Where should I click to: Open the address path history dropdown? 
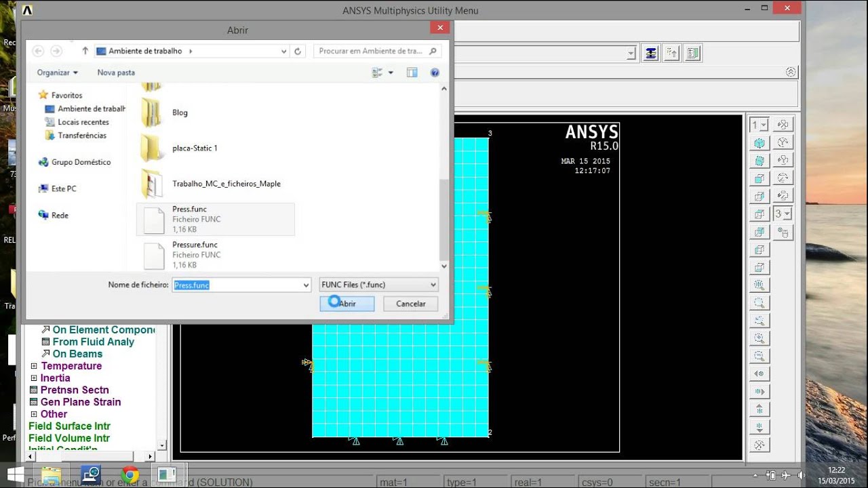(283, 51)
